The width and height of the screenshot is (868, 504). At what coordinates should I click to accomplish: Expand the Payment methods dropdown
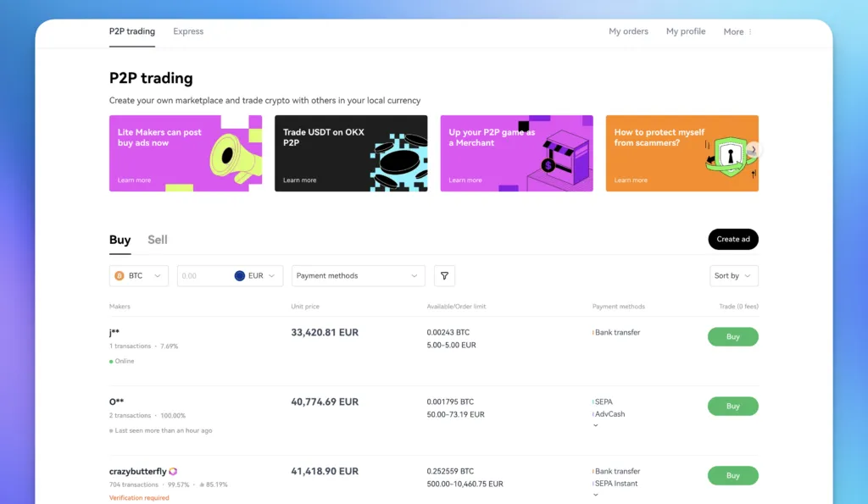tap(358, 276)
